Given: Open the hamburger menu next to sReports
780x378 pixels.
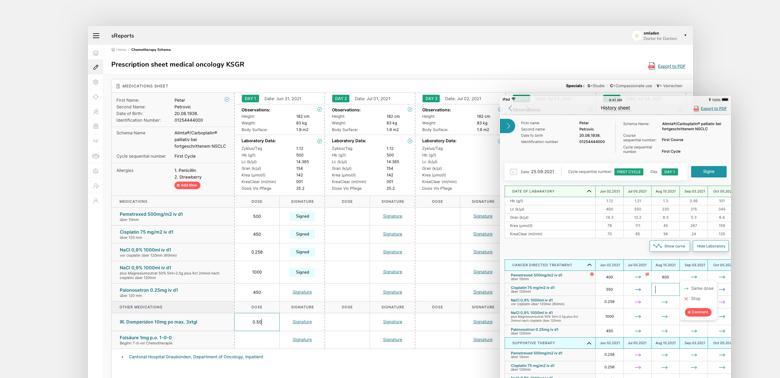Looking at the screenshot, I should 96,36.
